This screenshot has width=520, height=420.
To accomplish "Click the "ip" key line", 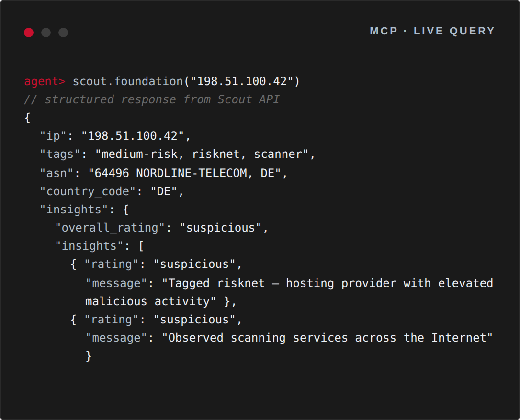I will (x=115, y=136).
